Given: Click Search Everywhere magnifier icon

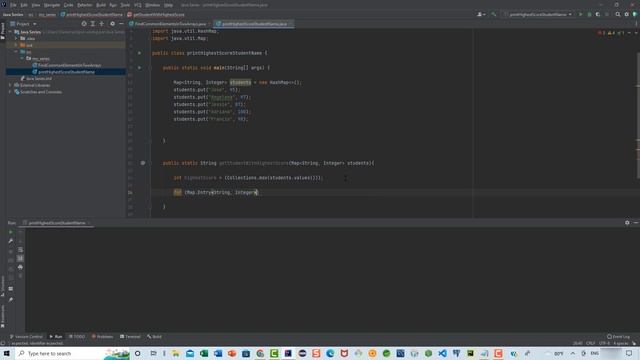Looking at the screenshot, I should [x=618, y=14].
